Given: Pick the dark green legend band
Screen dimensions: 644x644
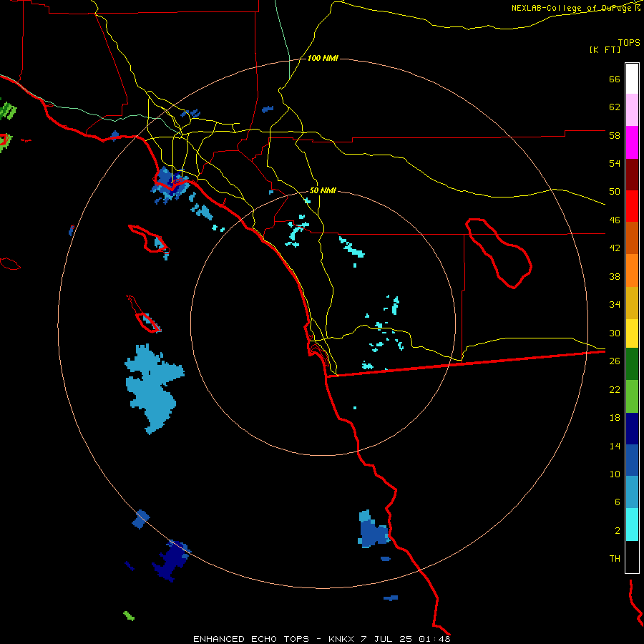Looking at the screenshot, I should coord(632,364).
